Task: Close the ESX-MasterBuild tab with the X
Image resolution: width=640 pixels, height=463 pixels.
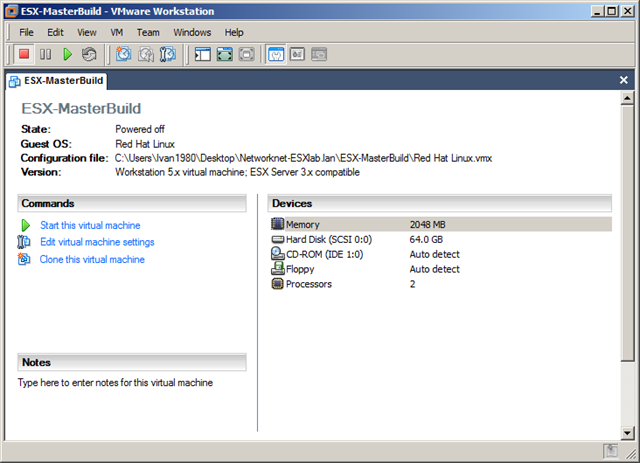Action: [x=624, y=80]
